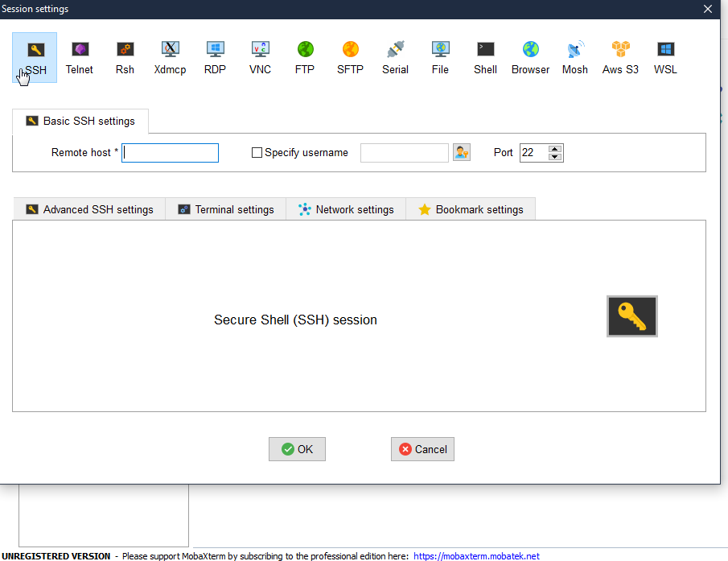
Task: Increase the Port number with the up arrow
Action: tap(555, 148)
